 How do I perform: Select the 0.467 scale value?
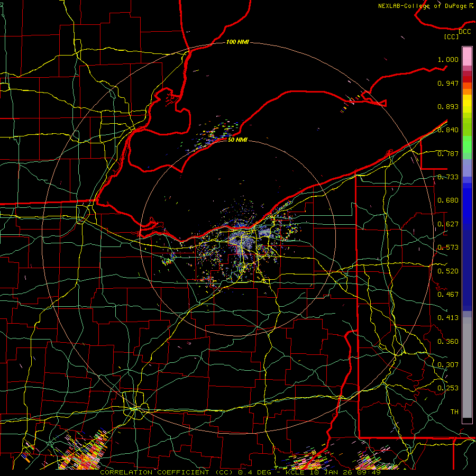point(448,294)
